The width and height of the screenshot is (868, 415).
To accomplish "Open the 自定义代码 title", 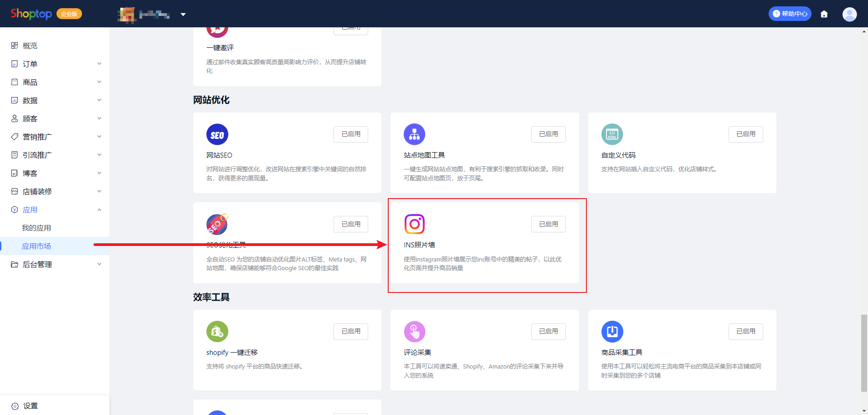I will tap(618, 155).
